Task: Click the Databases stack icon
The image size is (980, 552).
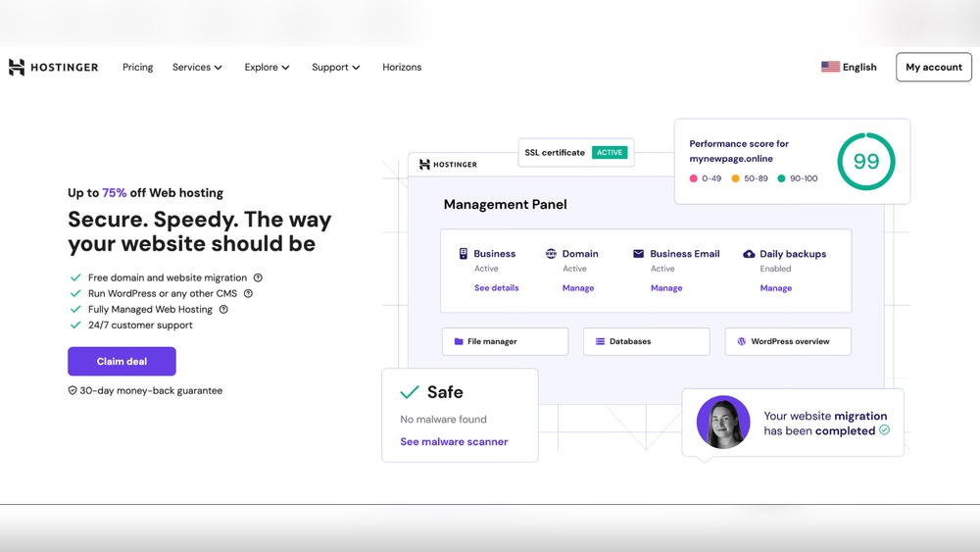Action: pos(600,341)
